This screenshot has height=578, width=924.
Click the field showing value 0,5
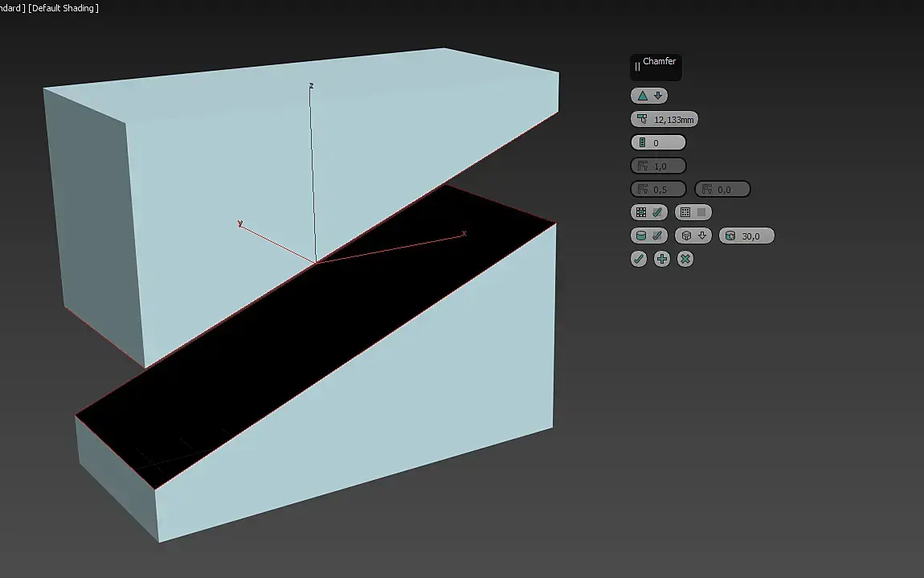click(x=658, y=189)
